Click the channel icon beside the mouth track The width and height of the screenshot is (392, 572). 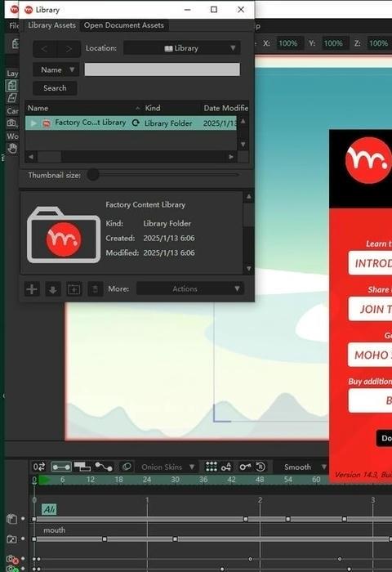click(11, 538)
